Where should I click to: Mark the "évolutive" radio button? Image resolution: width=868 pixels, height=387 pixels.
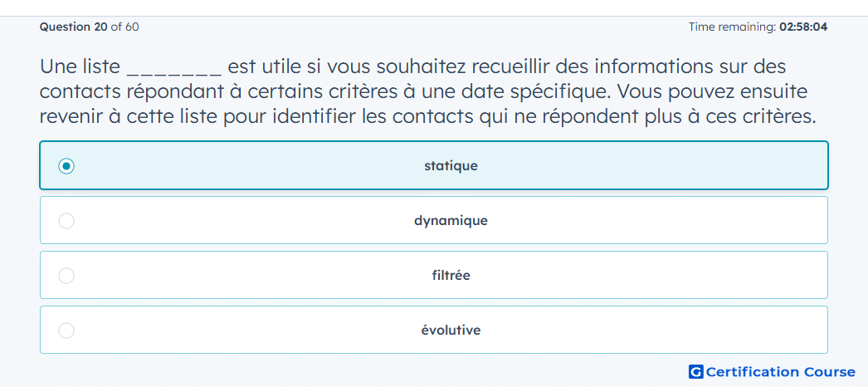[x=66, y=331]
